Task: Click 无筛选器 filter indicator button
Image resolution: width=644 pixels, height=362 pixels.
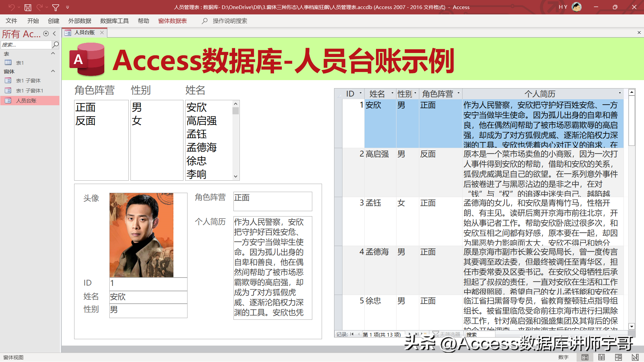Action: click(x=447, y=334)
